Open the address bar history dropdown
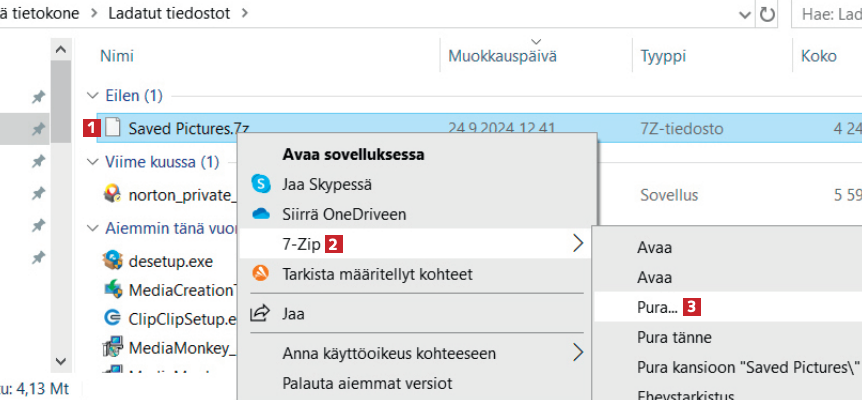This screenshot has height=400, width=862. point(744,15)
